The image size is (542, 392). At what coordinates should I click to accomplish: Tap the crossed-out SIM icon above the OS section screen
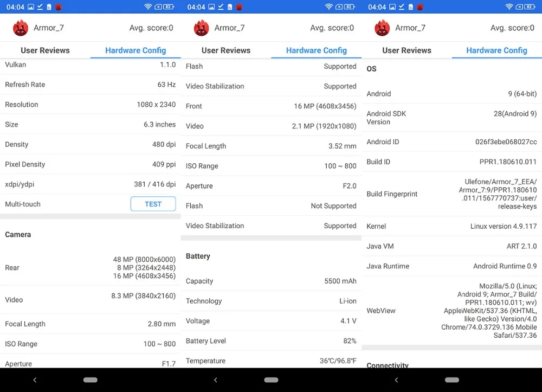coord(520,7)
